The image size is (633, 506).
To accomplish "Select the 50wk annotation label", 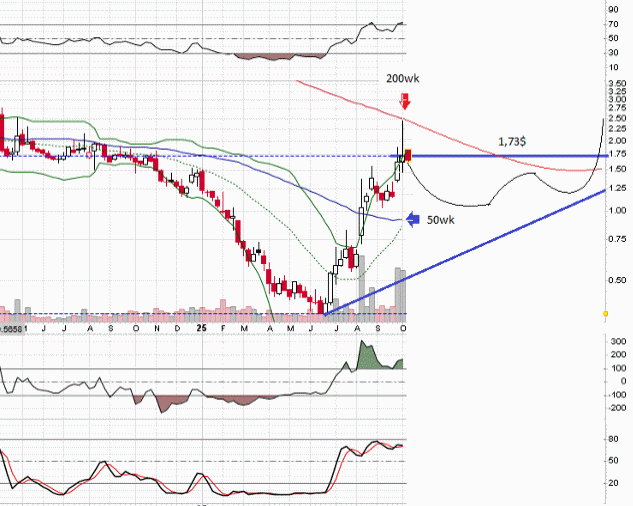I will (x=443, y=219).
